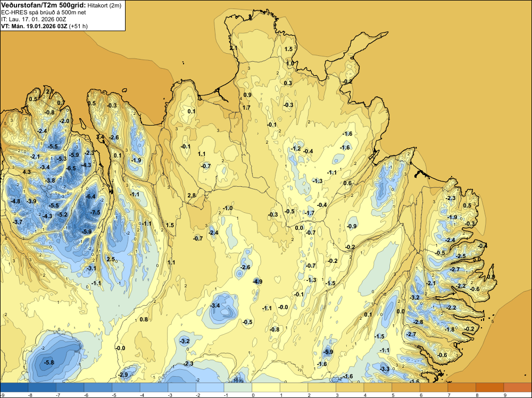The image size is (532, 398).
Task: Pick the legend swatch between -3 and -2
Action: click(182, 387)
